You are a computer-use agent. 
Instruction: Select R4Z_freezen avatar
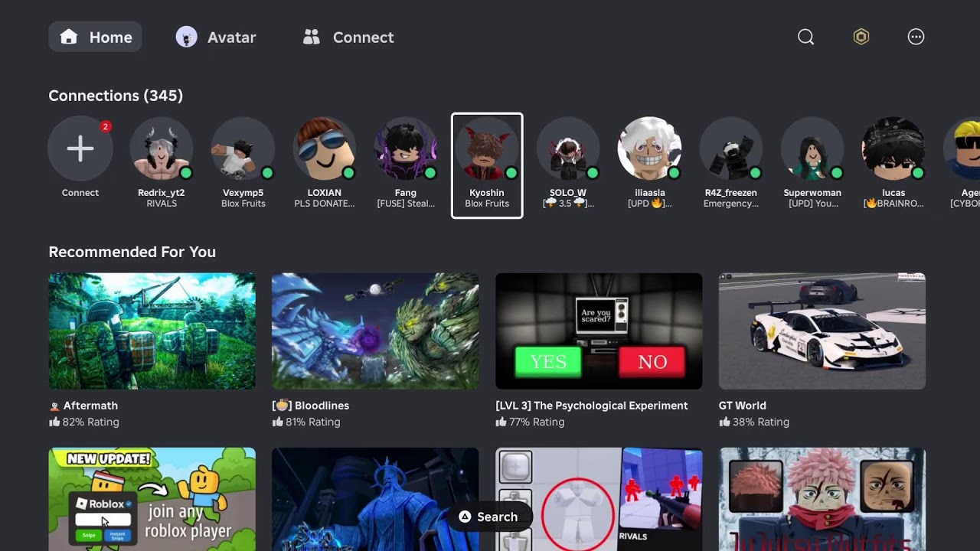(731, 148)
